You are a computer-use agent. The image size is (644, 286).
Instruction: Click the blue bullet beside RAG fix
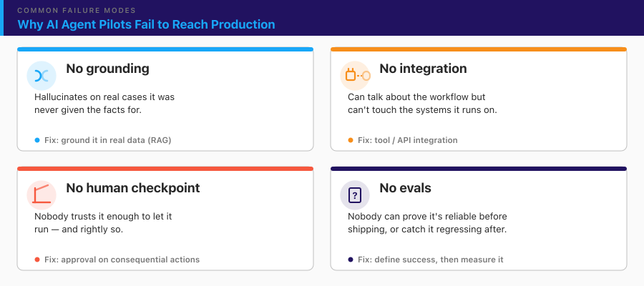point(37,140)
